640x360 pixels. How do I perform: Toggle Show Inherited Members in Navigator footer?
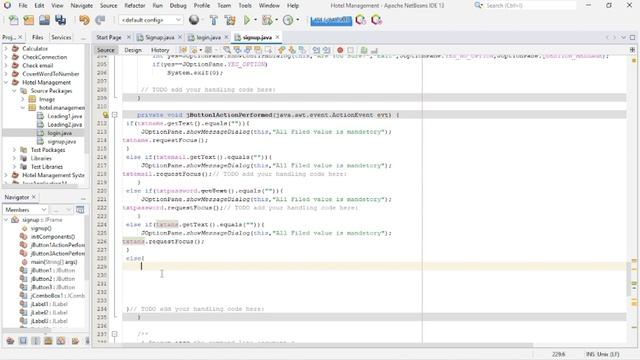click(x=10, y=340)
